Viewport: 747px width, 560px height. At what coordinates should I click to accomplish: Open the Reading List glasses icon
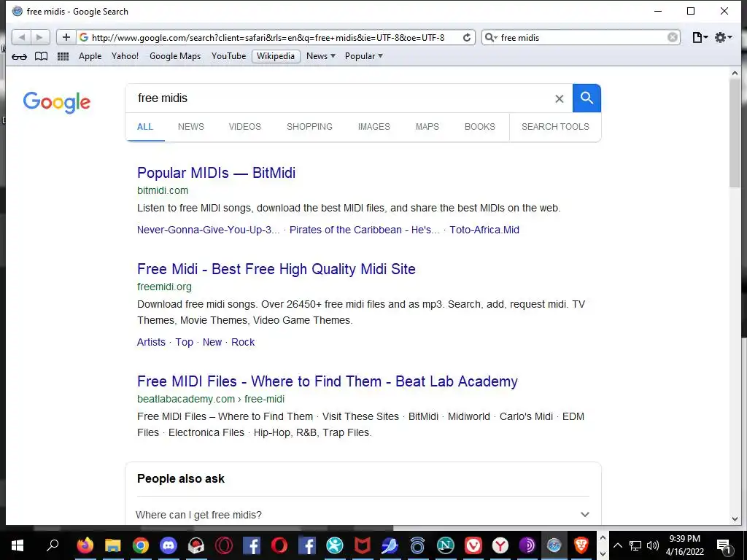[x=19, y=57]
